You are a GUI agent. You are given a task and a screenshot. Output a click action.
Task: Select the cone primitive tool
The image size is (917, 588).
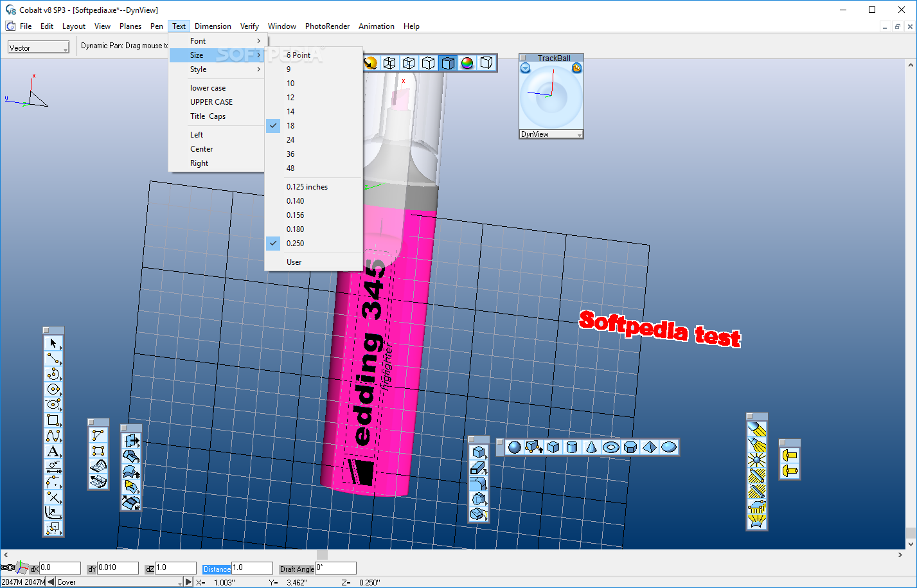591,447
